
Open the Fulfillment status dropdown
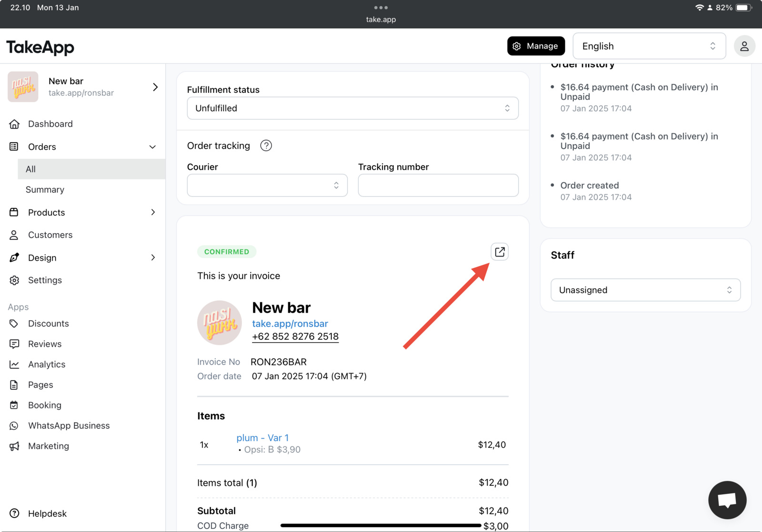point(352,108)
